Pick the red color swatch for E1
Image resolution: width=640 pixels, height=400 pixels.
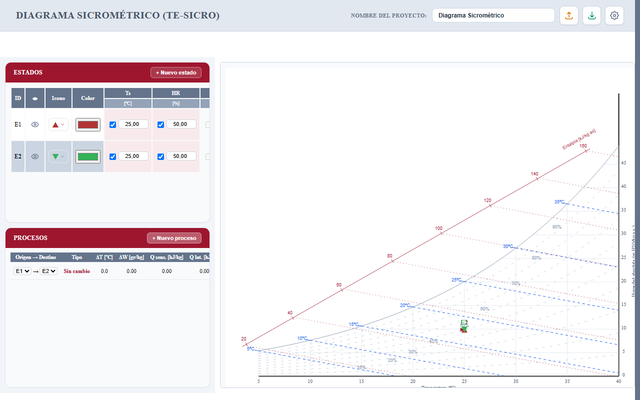click(x=88, y=124)
